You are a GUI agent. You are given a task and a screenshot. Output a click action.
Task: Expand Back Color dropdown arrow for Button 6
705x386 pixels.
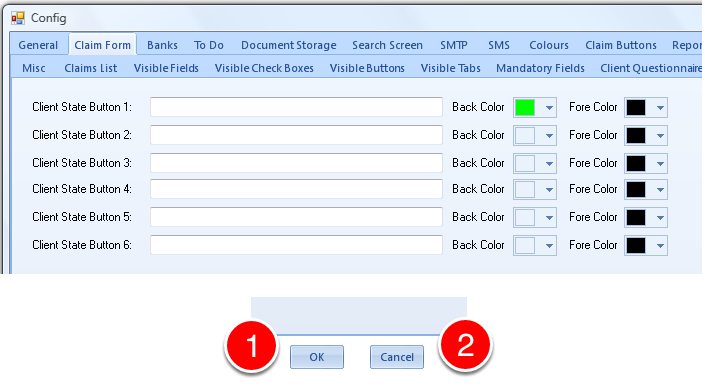coord(549,246)
